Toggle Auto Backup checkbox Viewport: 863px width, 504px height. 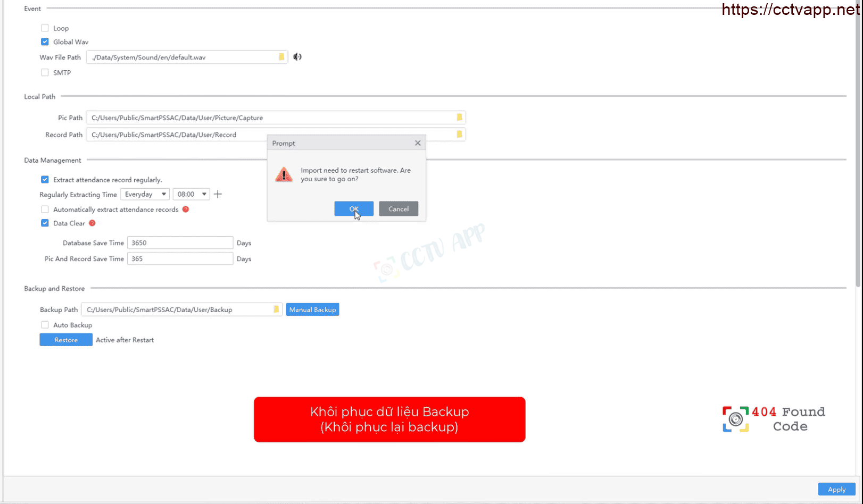[45, 325]
